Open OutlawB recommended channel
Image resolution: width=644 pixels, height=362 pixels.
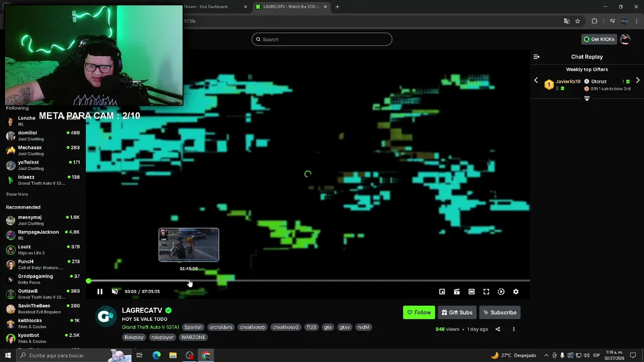pyautogui.click(x=43, y=294)
